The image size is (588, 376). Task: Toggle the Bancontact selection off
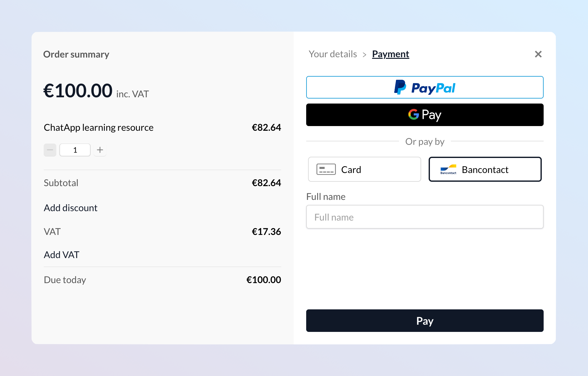(x=485, y=169)
